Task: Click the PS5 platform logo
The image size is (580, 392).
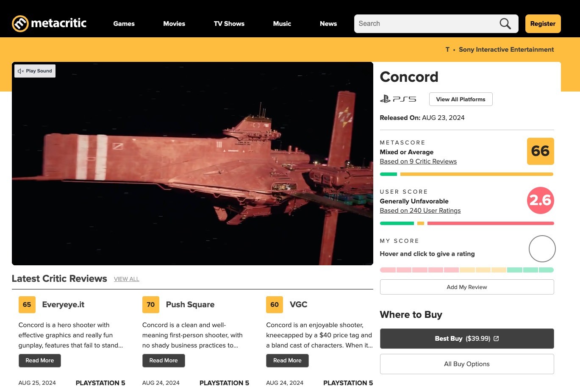Action: click(398, 99)
